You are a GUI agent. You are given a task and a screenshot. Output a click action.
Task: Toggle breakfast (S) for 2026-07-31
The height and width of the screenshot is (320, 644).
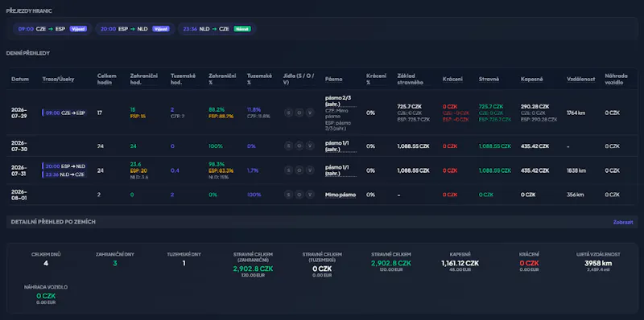pos(288,170)
